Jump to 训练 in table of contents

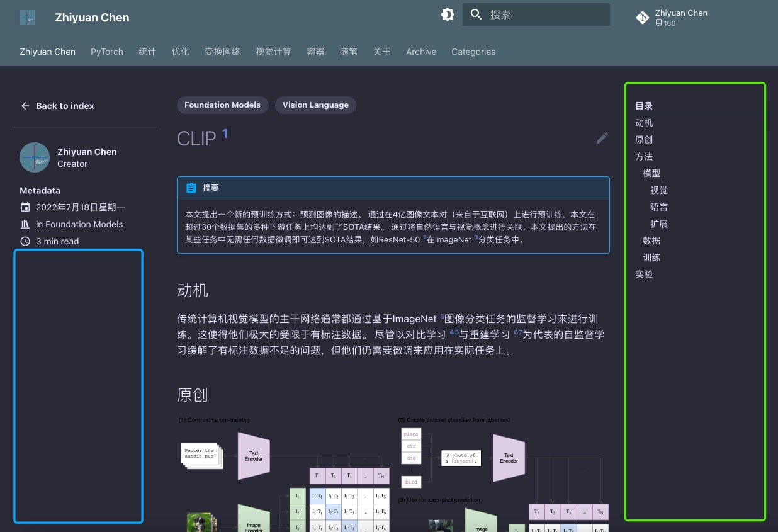coord(651,258)
